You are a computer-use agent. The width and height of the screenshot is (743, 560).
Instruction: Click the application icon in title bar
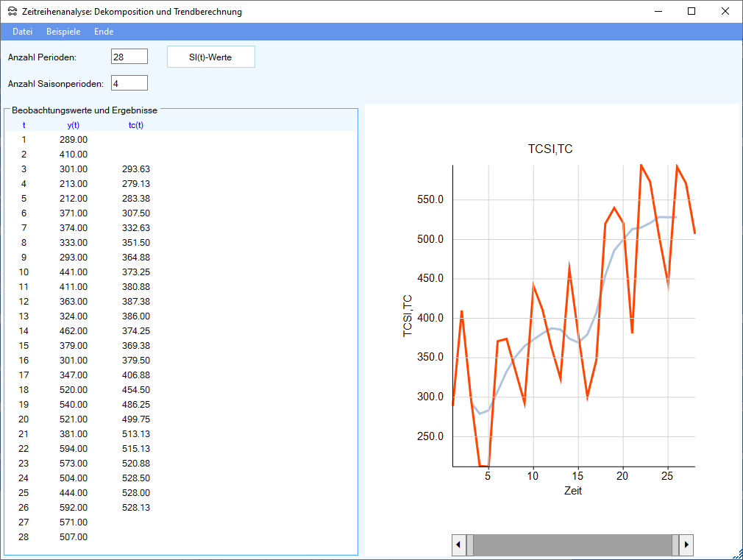(x=13, y=12)
